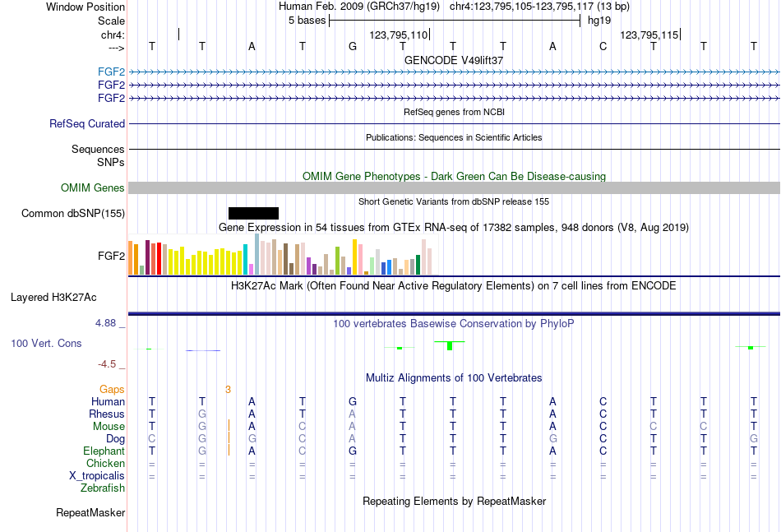Click the GENCODE V49lift37 track title
781x532 pixels.
[454, 60]
